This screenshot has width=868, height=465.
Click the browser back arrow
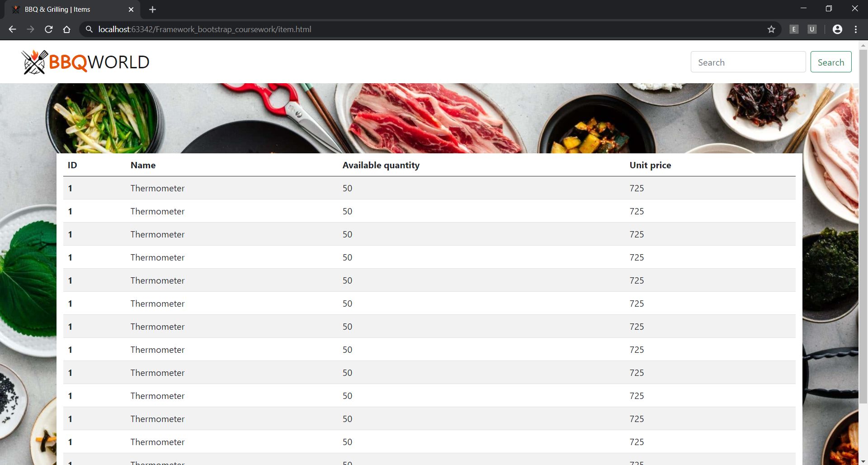pos(12,29)
